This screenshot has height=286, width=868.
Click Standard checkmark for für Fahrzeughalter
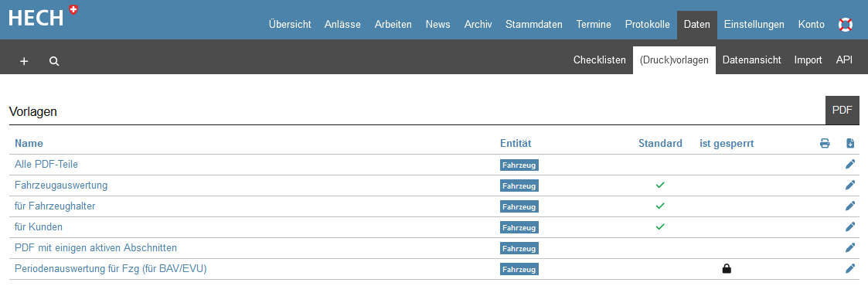coord(660,206)
